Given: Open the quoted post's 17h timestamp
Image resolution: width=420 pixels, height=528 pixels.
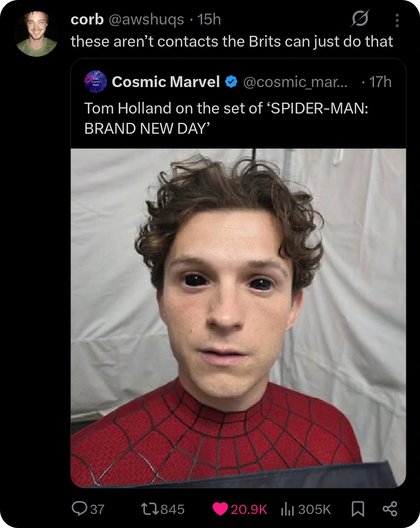Looking at the screenshot, I should pos(380,82).
